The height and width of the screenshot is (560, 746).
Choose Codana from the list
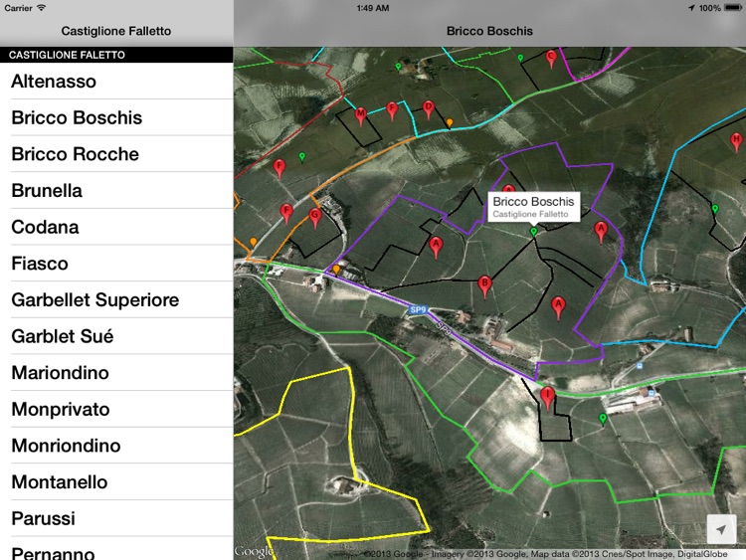[x=116, y=227]
